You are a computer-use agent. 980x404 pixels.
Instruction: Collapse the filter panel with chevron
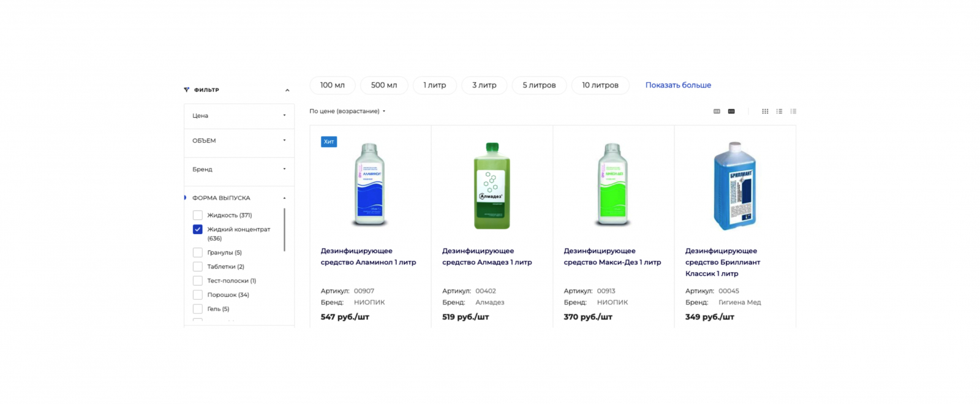click(287, 90)
